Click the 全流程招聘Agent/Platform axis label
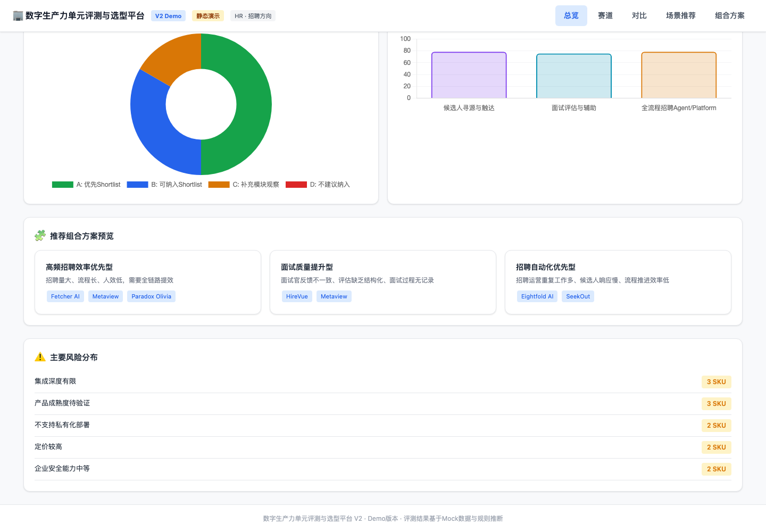Image resolution: width=766 pixels, height=532 pixels. tap(679, 108)
